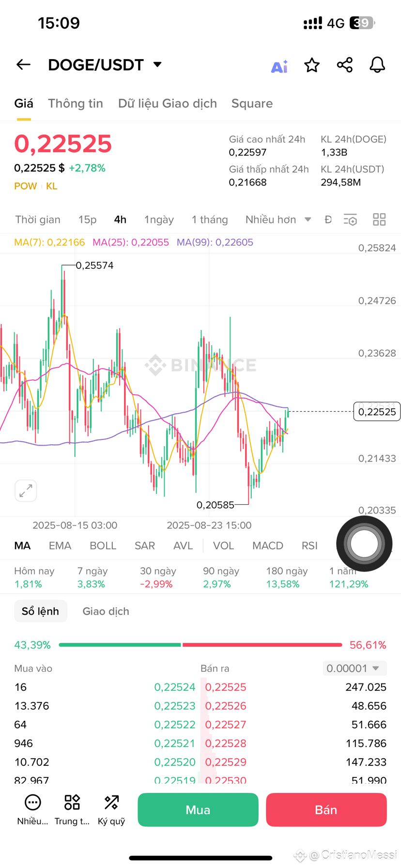Tap the 30 ngày -2,99% performance

158,577
